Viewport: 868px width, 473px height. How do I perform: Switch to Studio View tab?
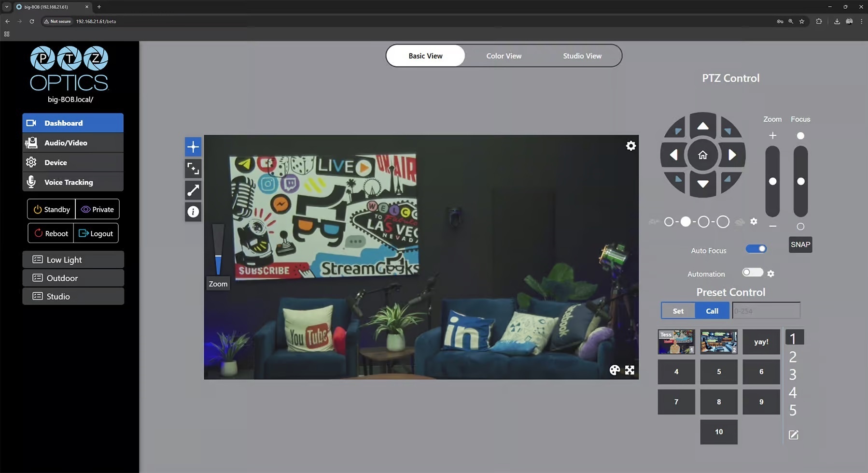coord(582,56)
